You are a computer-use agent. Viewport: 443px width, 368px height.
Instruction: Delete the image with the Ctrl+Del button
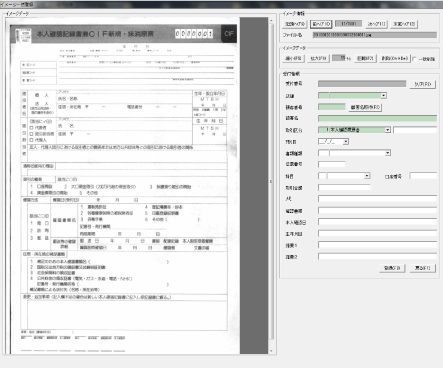pyautogui.click(x=394, y=58)
